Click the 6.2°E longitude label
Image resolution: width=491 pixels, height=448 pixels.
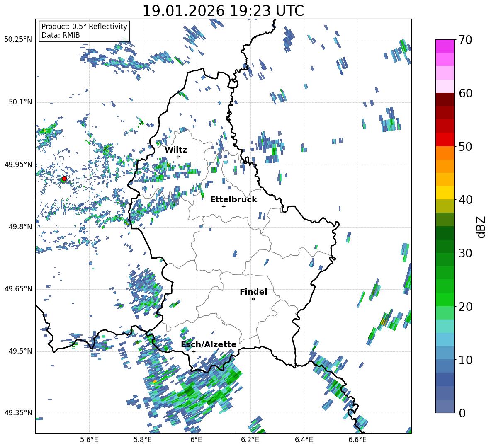(x=250, y=440)
